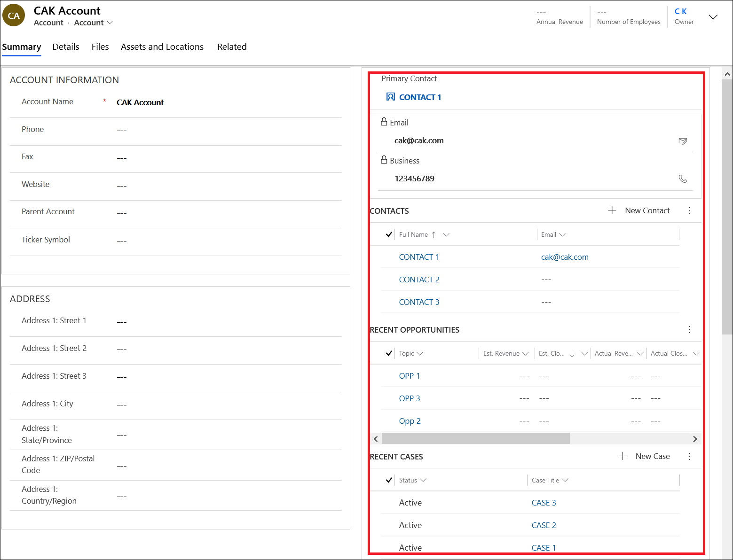733x560 pixels.
Task: Click the Fax field
Action: pos(176,157)
